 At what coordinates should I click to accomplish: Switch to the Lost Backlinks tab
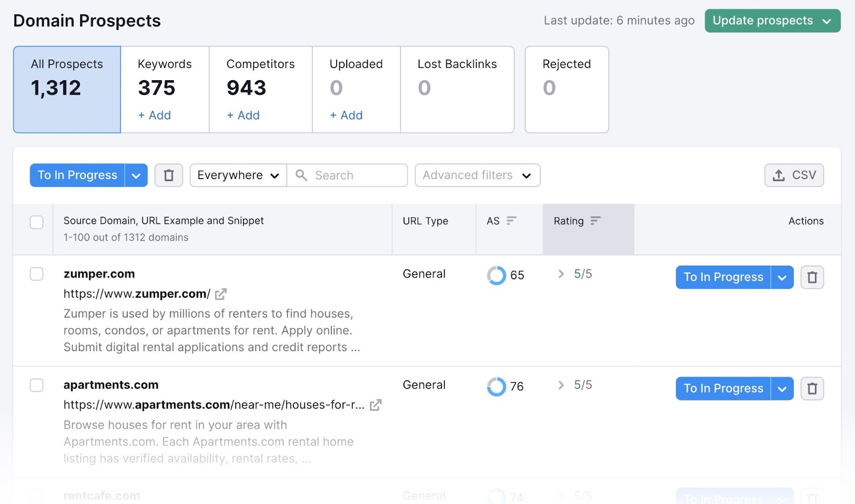(457, 89)
